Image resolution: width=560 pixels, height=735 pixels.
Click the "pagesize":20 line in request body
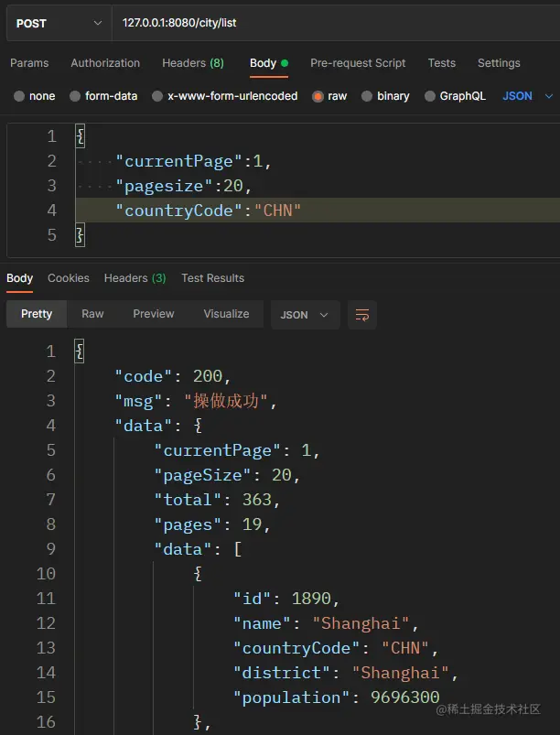[184, 186]
